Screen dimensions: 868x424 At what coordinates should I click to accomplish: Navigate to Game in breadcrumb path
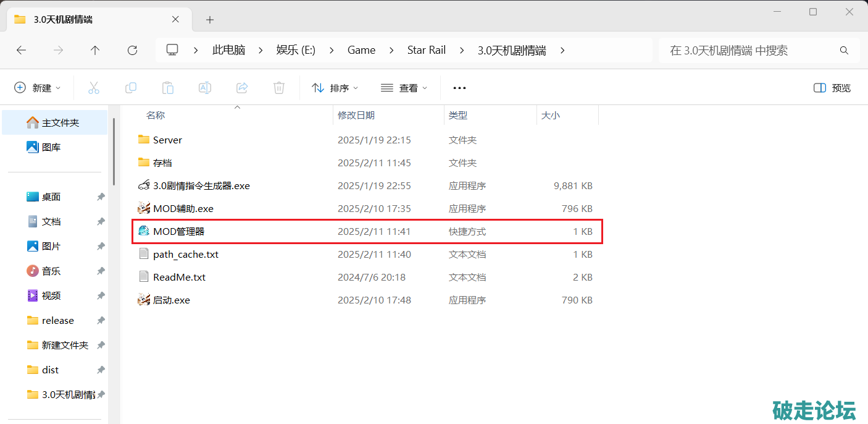(x=361, y=50)
